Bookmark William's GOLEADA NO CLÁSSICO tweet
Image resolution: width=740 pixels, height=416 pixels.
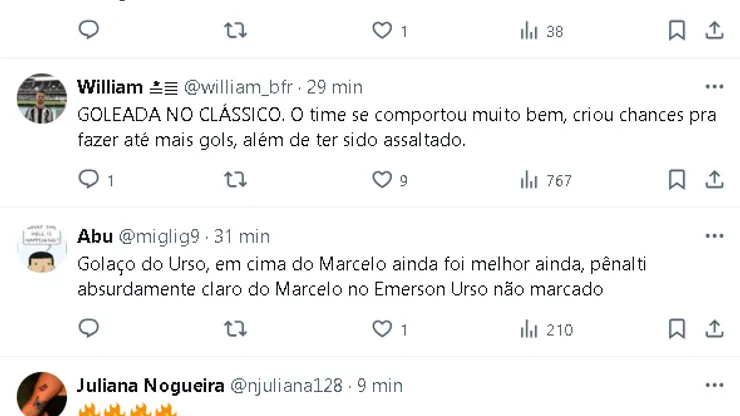point(677,180)
